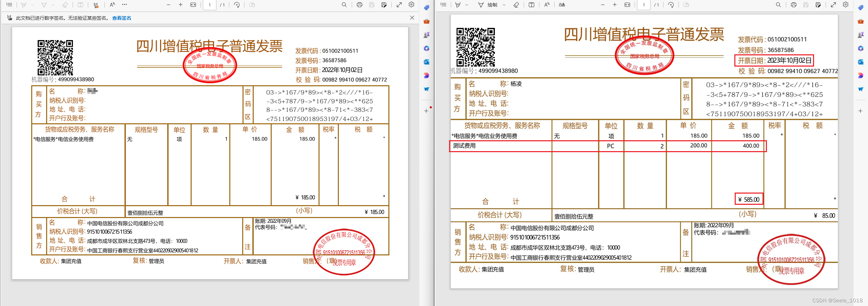The height and width of the screenshot is (306, 868).
Task: Print the right PDF document
Action: (794, 5)
